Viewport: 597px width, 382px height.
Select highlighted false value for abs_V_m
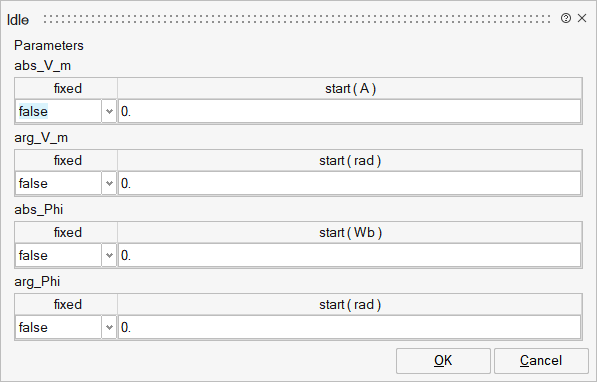tap(33, 111)
